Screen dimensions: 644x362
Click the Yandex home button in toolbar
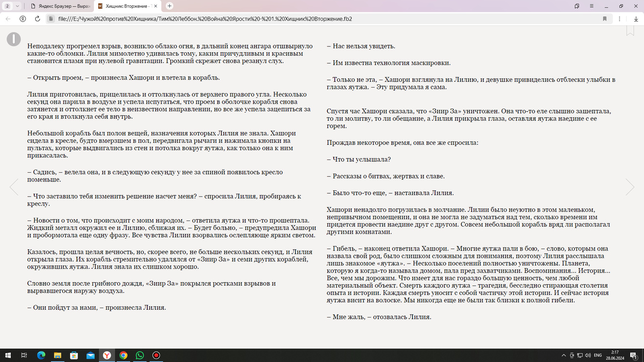(23, 19)
